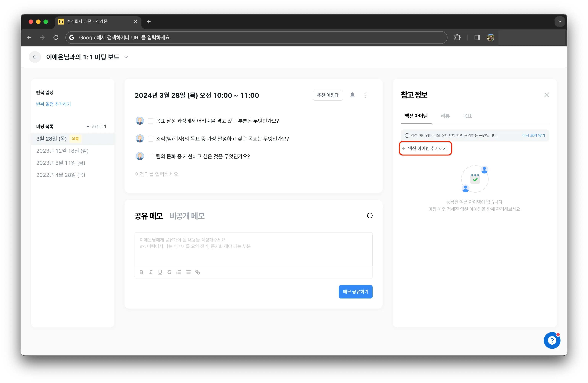Viewport: 588px width, 383px height.
Task: Click the 다시 보지 않기 link
Action: [x=533, y=136]
